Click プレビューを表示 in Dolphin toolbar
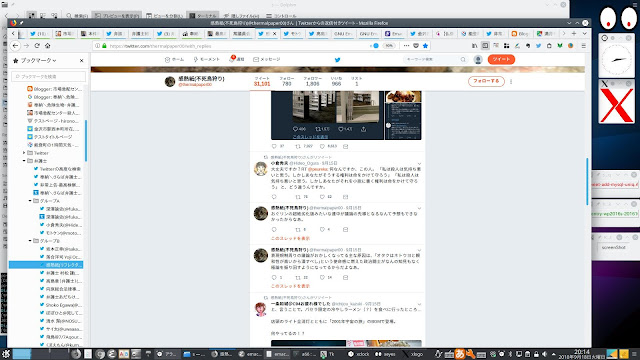 coord(117,16)
